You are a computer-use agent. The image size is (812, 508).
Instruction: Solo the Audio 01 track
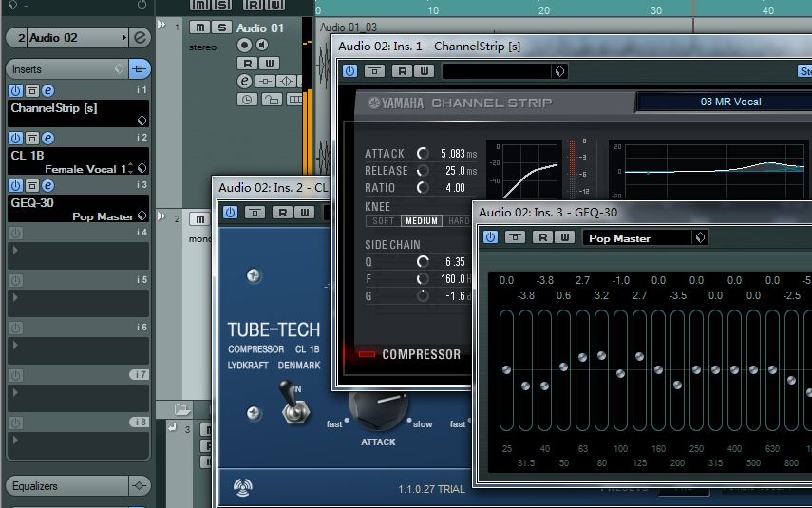(221, 28)
